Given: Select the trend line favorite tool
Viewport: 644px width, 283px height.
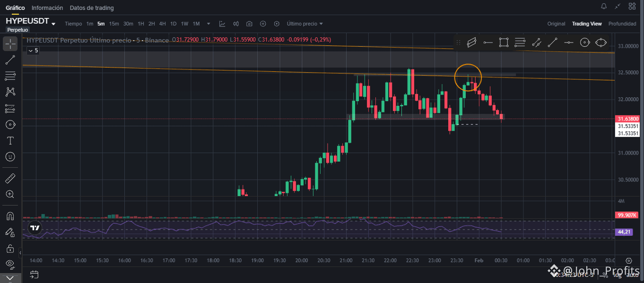Looking at the screenshot, I should click(552, 43).
